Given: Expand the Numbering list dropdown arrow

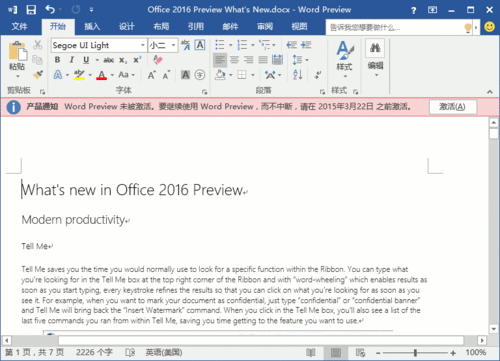Looking at the screenshot, I should [x=253, y=45].
